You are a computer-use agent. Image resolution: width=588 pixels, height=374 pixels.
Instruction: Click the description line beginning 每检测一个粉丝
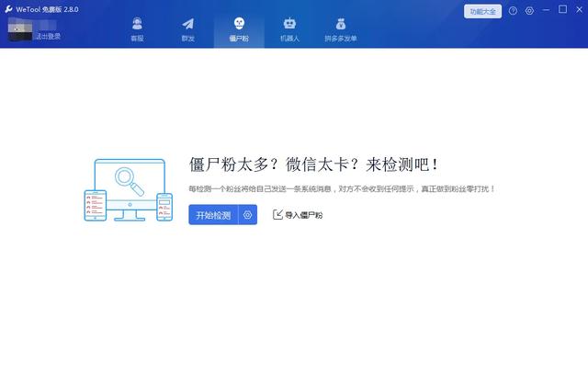342,189
